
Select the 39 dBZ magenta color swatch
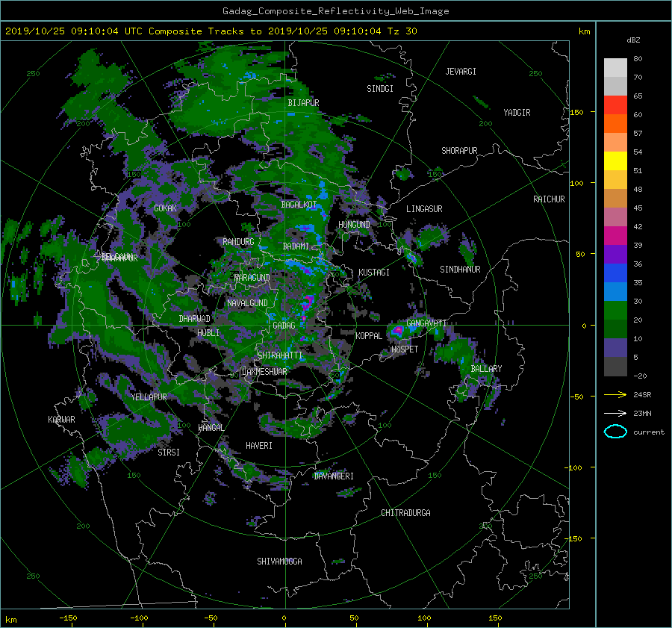pyautogui.click(x=615, y=236)
